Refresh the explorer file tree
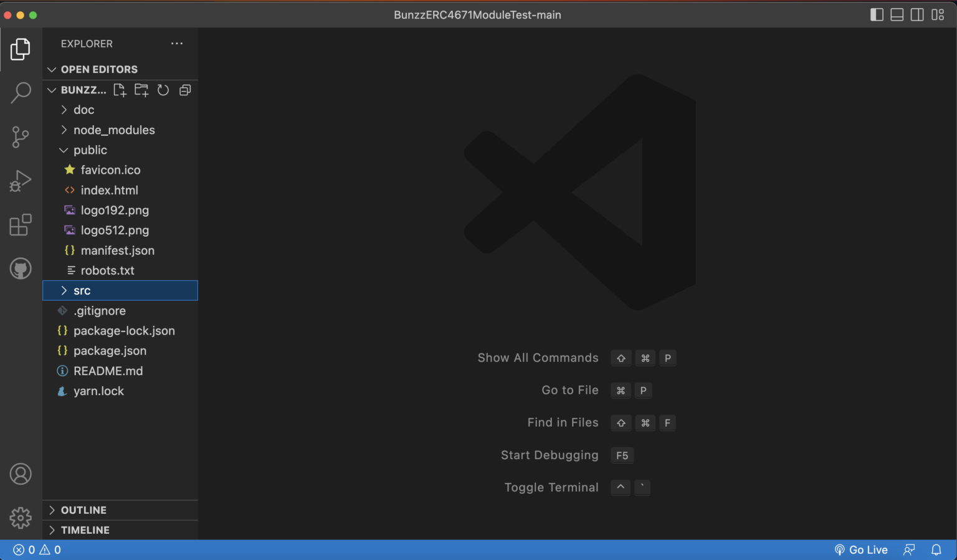 pyautogui.click(x=163, y=90)
